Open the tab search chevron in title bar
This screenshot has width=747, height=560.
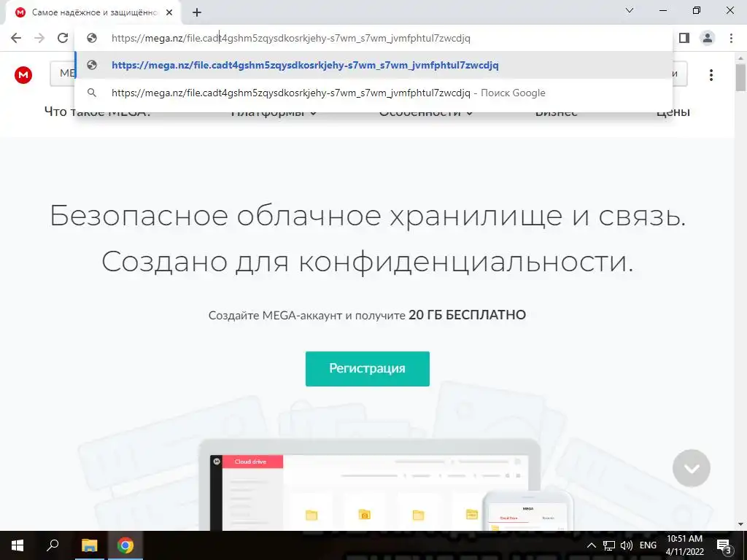point(630,10)
